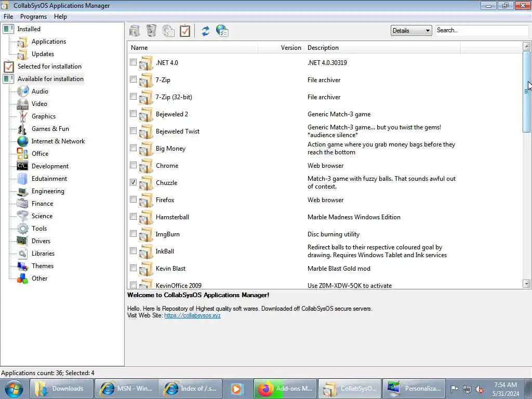Tick the Hamsterball checkbox
This screenshot has width=532, height=399.
(134, 217)
